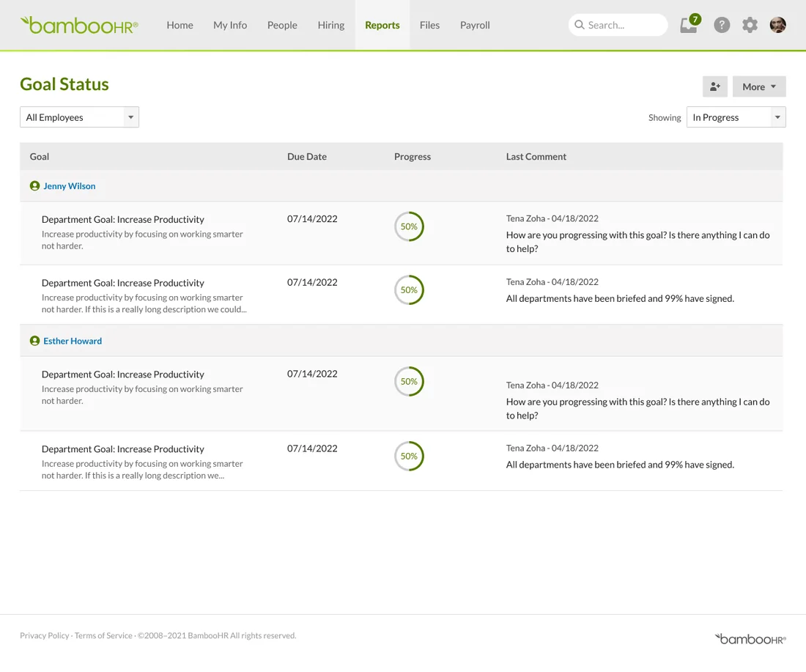Click Esther Howard's second goal 50% progress circle
The image size is (806, 672).
pos(409,456)
